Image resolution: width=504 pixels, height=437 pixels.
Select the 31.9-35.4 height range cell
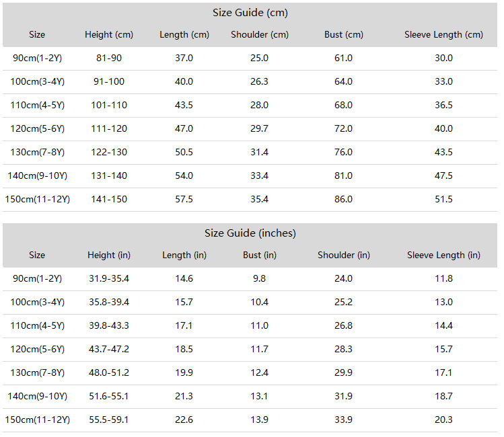(109, 279)
